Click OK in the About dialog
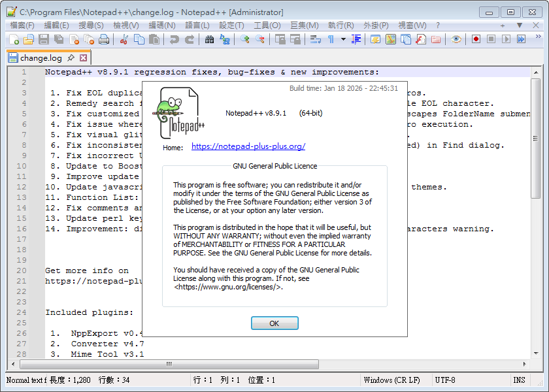 point(274,323)
